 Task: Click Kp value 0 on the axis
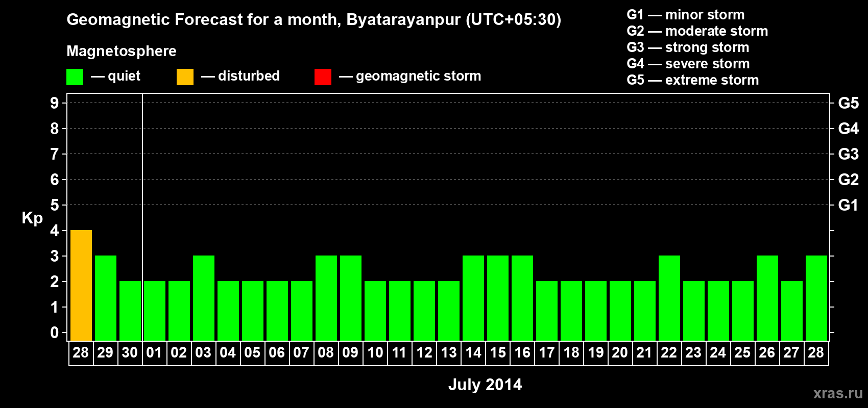[55, 333]
